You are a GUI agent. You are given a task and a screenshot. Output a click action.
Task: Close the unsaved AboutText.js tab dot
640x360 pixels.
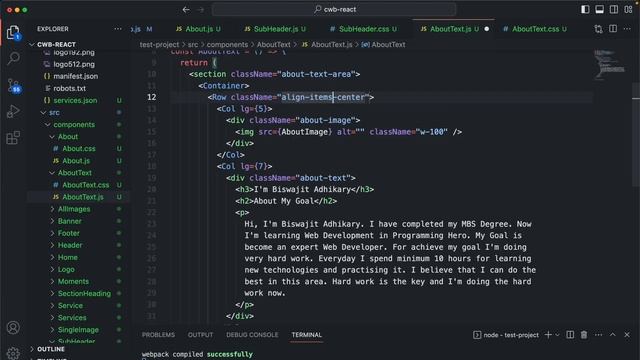pos(487,29)
